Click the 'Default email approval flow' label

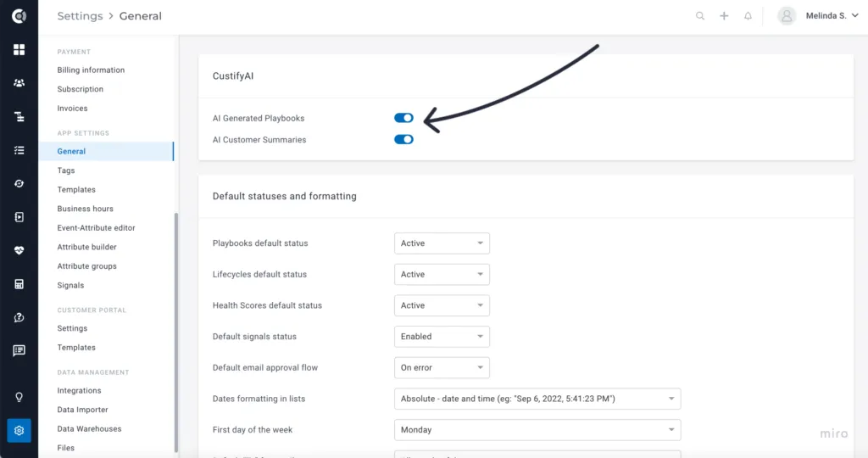(265, 368)
